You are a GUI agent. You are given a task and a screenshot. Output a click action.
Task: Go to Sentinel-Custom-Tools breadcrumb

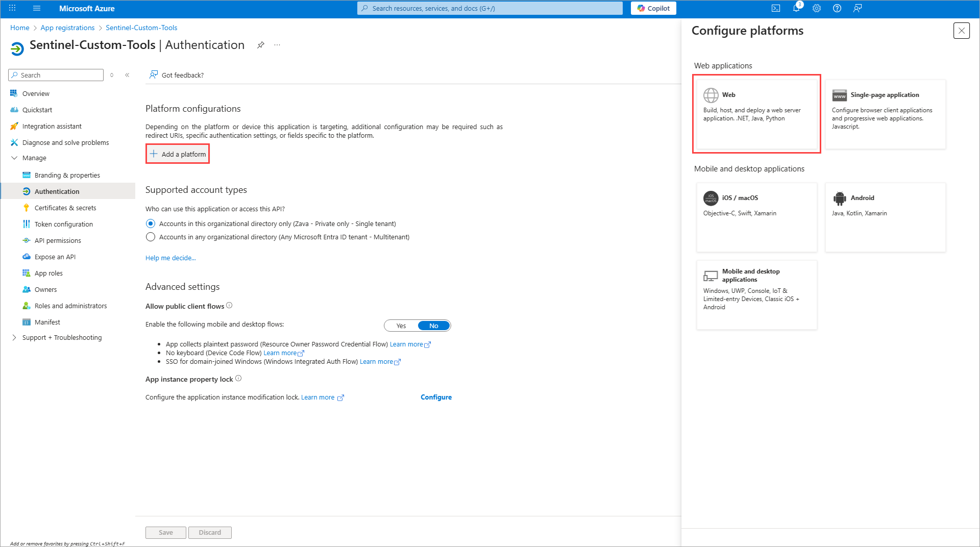141,28
